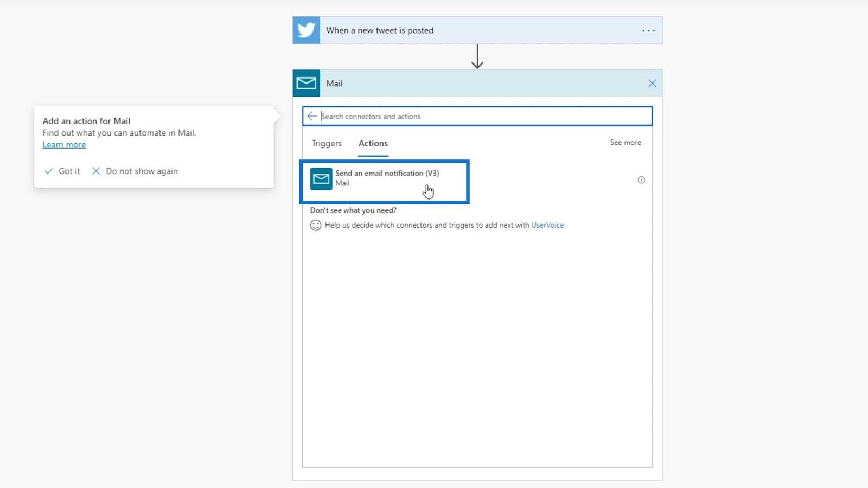Click the Twitter bird icon on trigger

pos(307,30)
